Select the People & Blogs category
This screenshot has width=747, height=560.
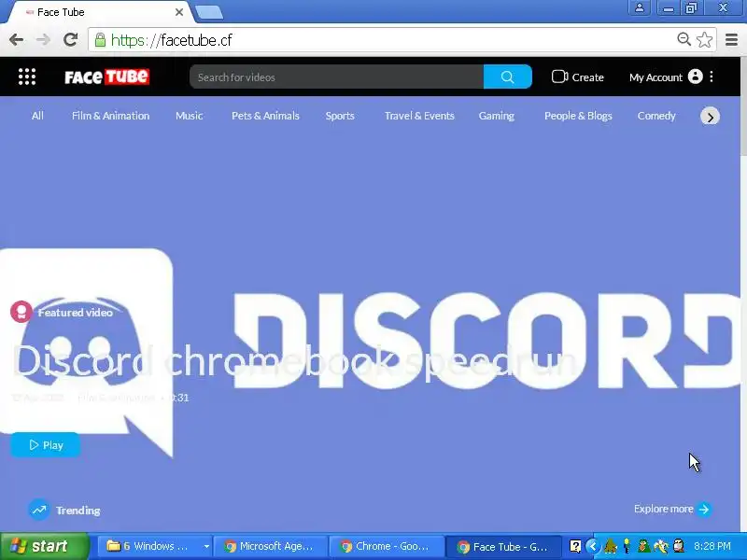point(578,116)
